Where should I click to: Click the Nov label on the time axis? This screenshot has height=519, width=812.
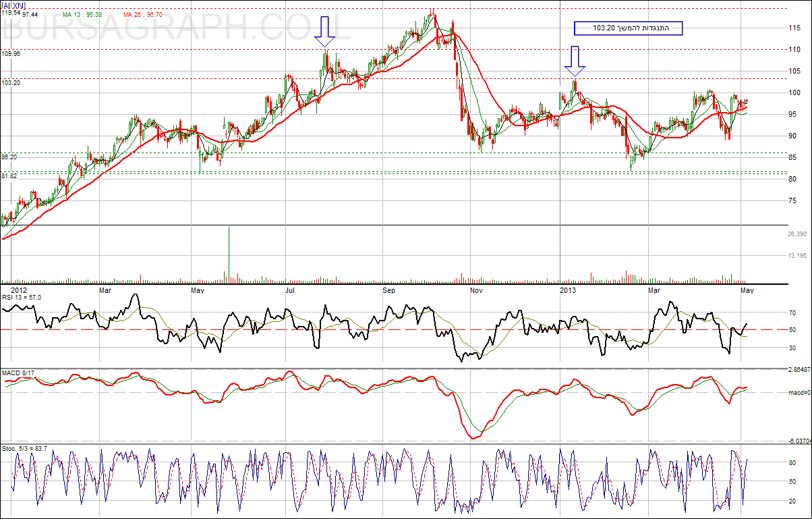click(x=476, y=290)
